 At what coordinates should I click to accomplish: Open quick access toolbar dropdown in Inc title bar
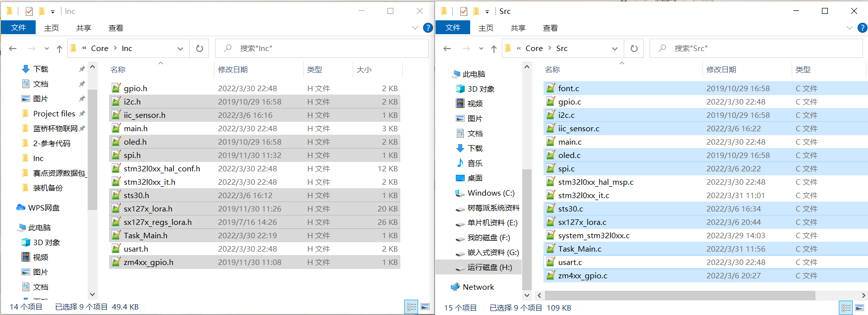53,11
